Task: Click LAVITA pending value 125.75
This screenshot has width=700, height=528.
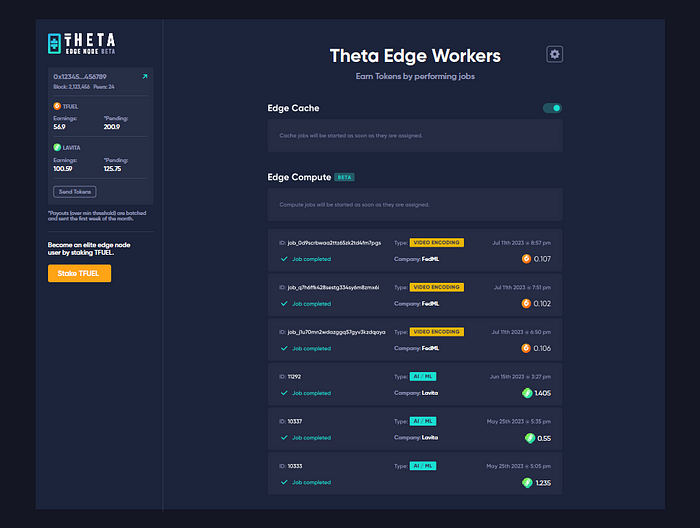Action: point(112,169)
